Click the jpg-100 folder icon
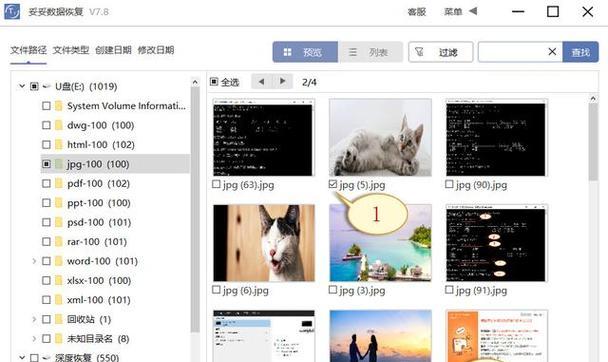 point(59,164)
